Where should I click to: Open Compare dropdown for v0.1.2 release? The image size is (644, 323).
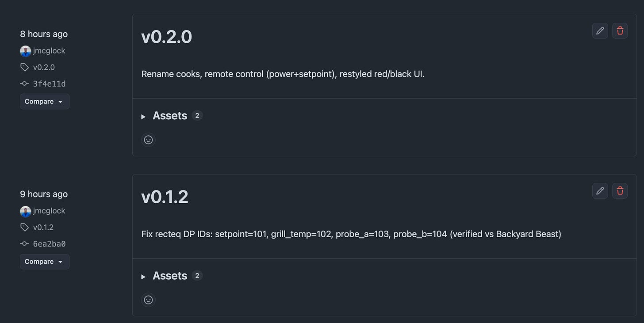pos(45,262)
